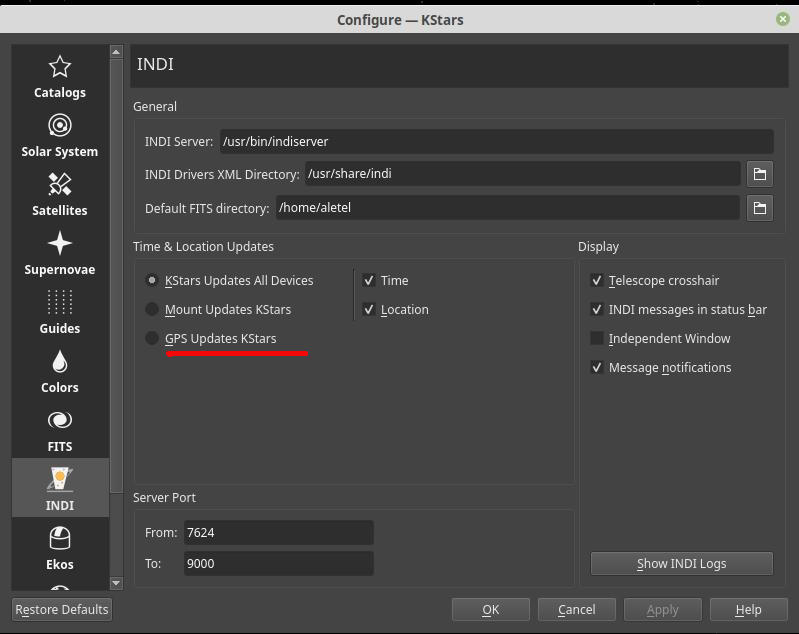Screen dimensions: 799x634
Task: Toggle the Message notifications checkbox
Action: pyautogui.click(x=661, y=367)
